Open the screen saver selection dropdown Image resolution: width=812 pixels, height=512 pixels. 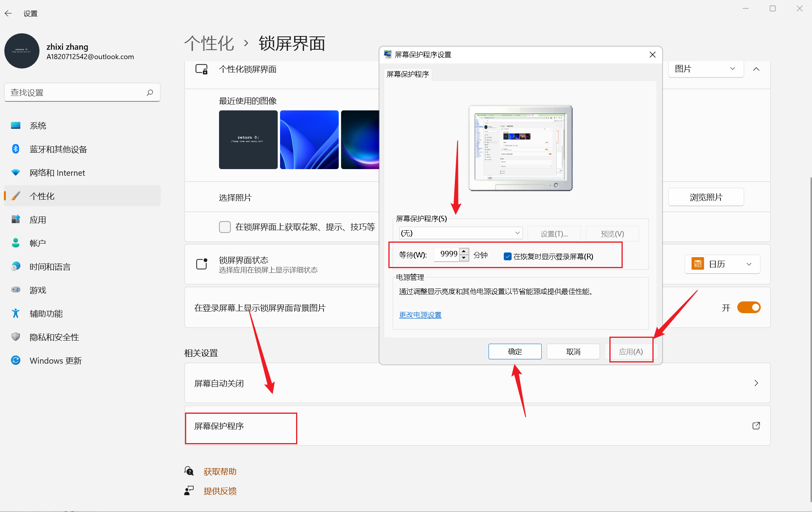[461, 233]
